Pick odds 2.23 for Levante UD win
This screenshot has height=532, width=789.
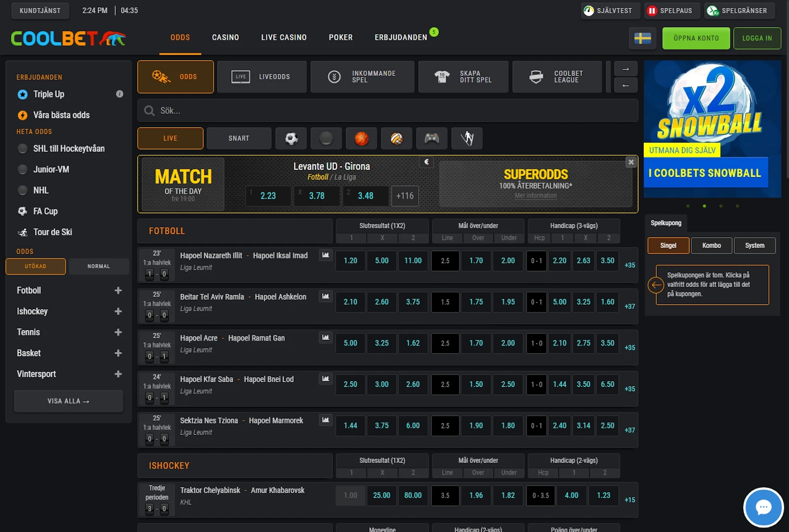pyautogui.click(x=268, y=196)
